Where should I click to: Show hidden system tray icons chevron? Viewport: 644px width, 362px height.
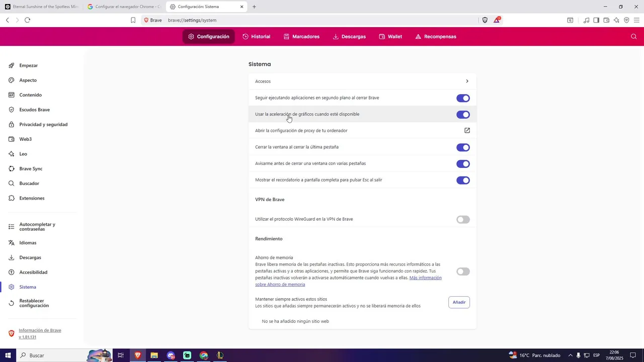[570, 355]
